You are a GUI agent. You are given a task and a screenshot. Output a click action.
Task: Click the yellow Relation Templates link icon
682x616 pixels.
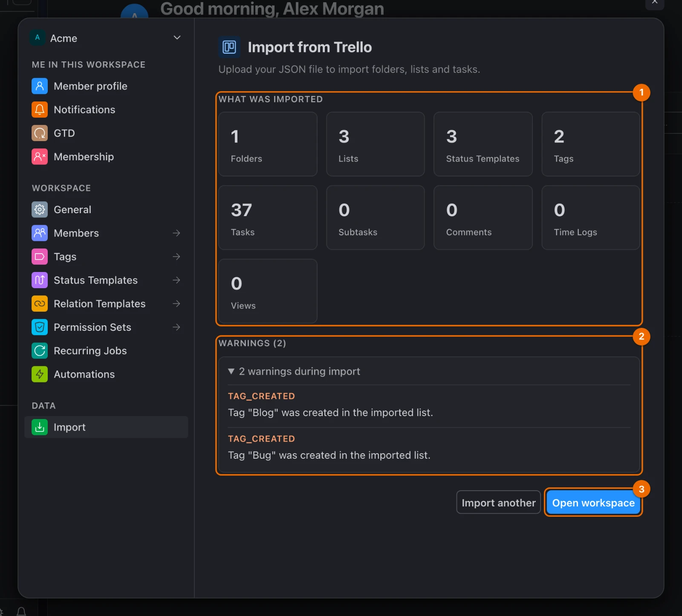click(x=40, y=304)
